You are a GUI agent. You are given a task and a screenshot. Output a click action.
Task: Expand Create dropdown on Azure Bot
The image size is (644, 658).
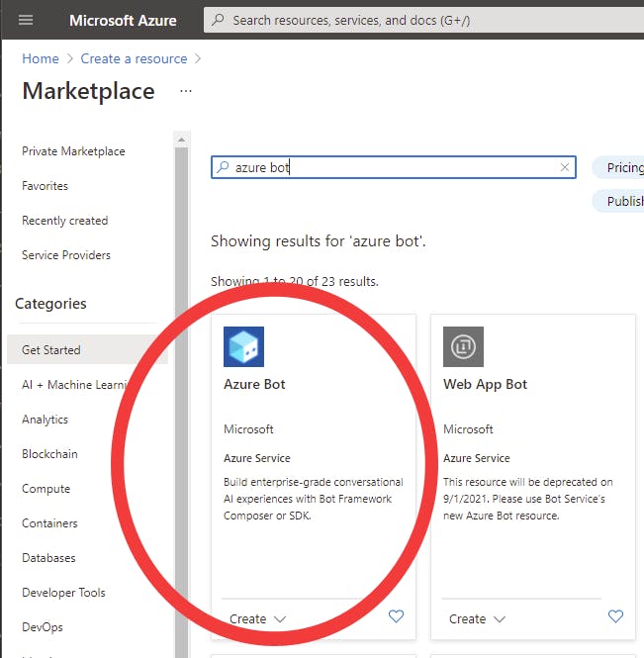[257, 619]
